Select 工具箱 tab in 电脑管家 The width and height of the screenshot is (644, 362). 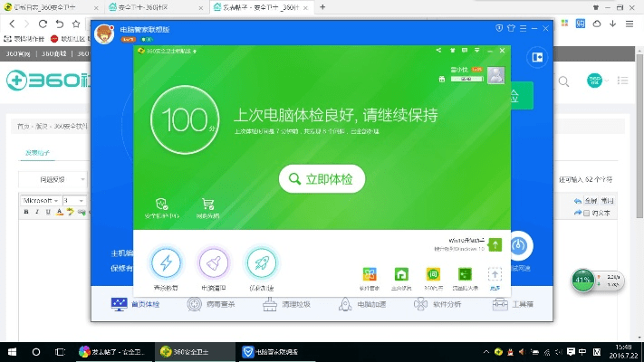click(x=513, y=304)
